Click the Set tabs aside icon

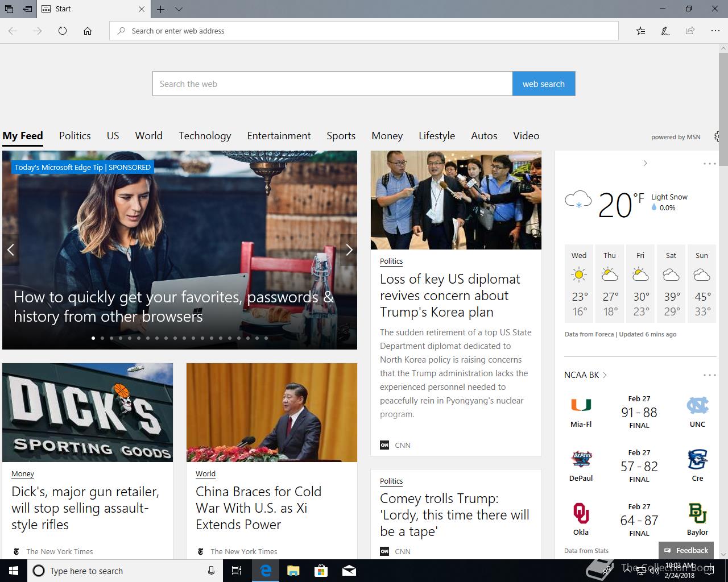(x=27, y=9)
